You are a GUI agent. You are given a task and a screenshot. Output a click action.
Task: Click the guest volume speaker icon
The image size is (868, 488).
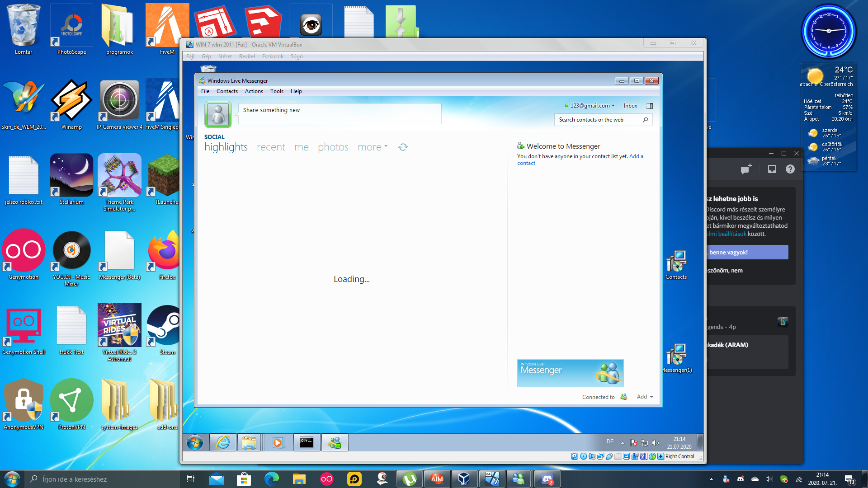[656, 443]
